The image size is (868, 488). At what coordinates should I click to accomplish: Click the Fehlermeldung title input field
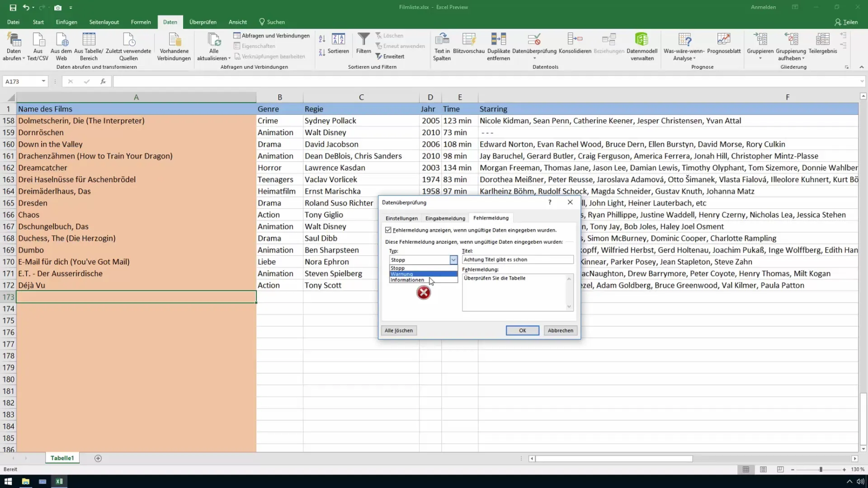point(519,259)
